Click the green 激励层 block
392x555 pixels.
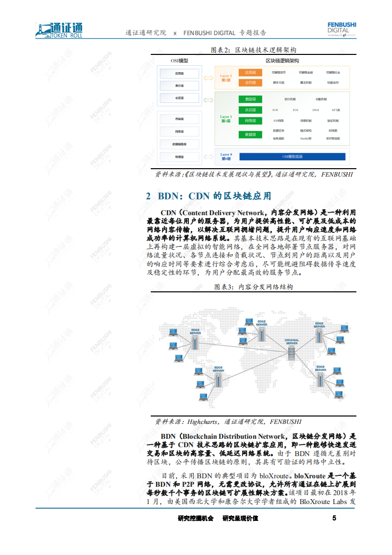coord(250,99)
